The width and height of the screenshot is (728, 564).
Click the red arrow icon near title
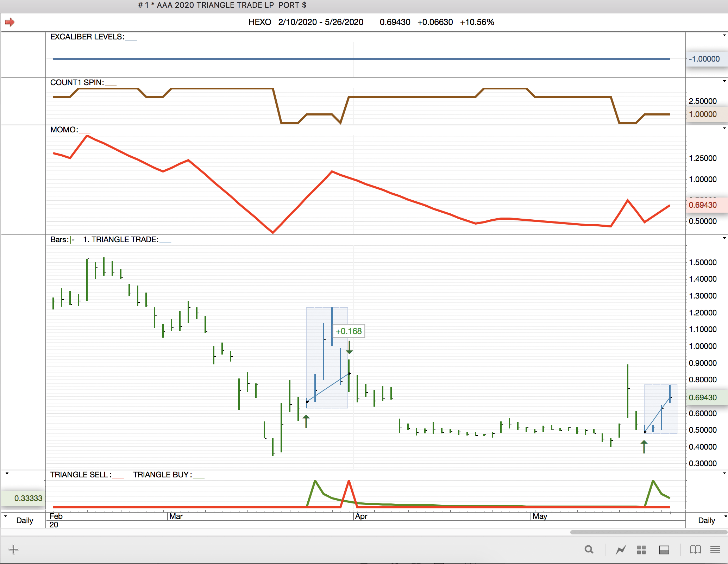(x=10, y=22)
